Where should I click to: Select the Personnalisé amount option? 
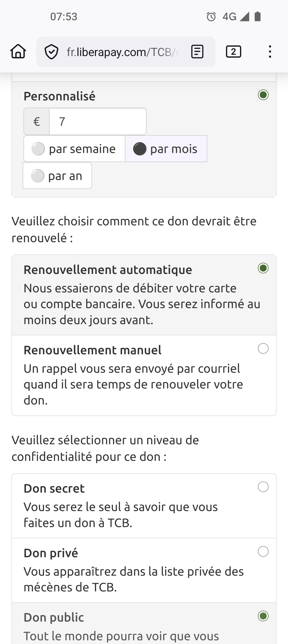pos(263,95)
